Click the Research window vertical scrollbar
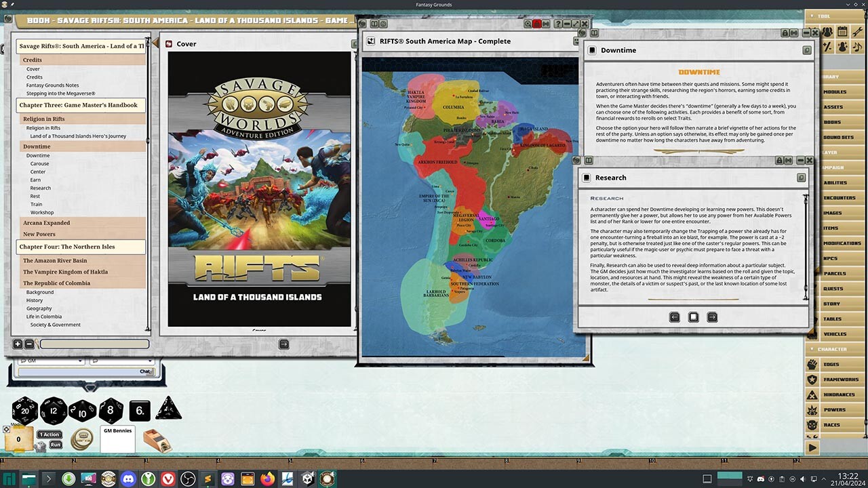 pyautogui.click(x=806, y=247)
